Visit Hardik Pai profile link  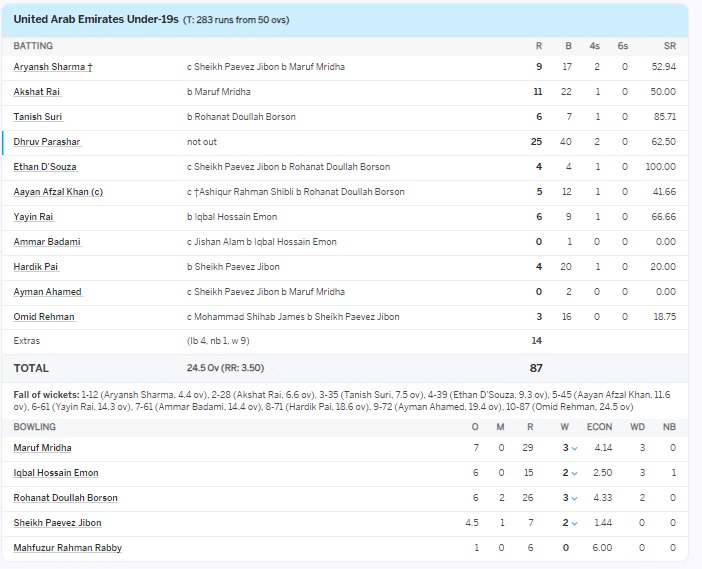click(36, 267)
